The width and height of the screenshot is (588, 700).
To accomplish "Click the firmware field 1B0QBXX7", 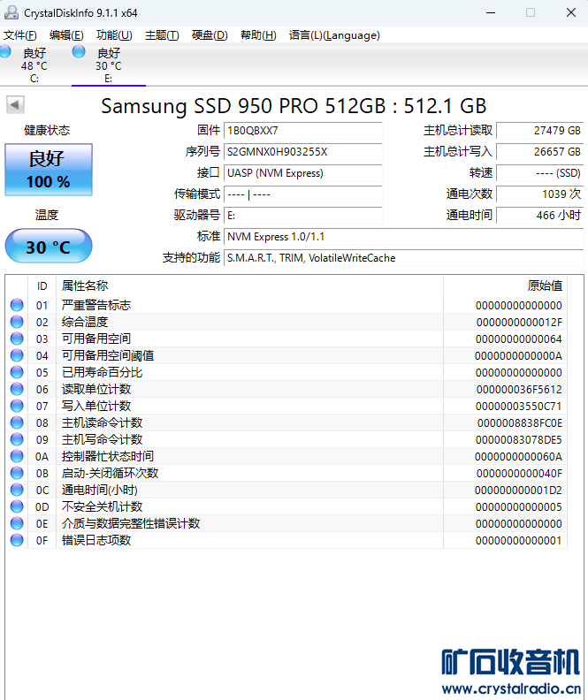I will 302,131.
